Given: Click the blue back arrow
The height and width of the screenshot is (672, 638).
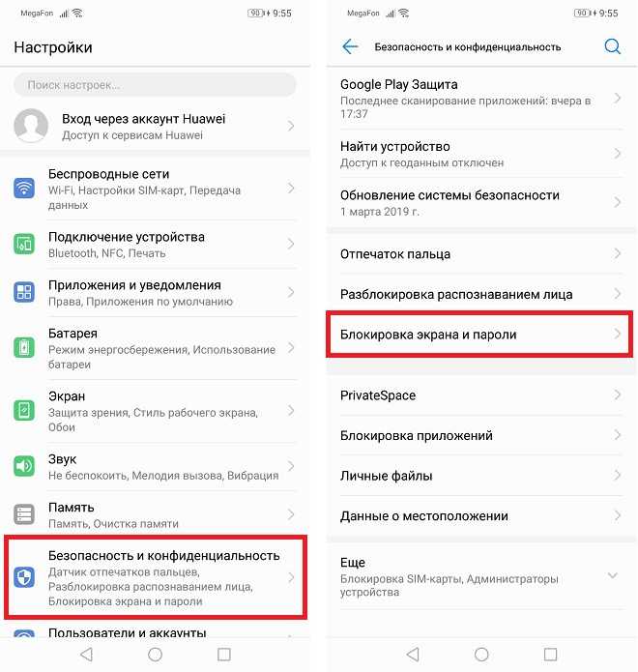Looking at the screenshot, I should (x=350, y=46).
